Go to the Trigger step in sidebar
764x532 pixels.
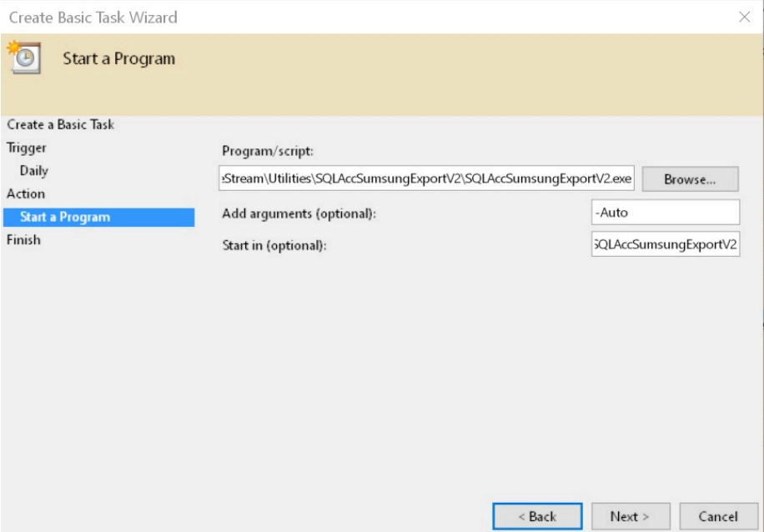27,148
